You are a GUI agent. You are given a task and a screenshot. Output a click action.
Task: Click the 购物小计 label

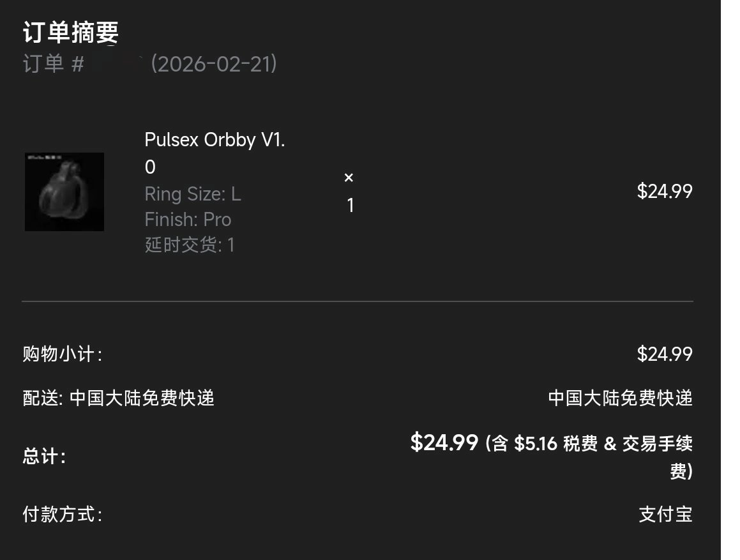coord(62,354)
